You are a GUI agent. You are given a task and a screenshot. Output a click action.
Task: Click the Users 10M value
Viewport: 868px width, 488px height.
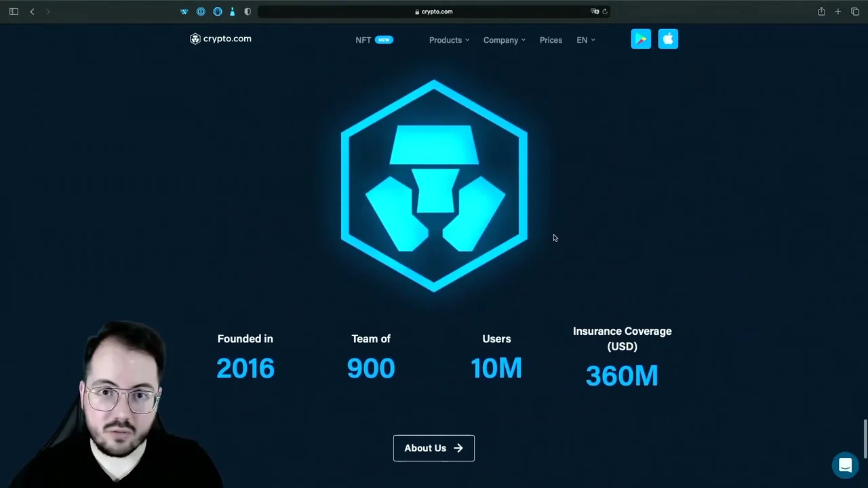pyautogui.click(x=496, y=368)
